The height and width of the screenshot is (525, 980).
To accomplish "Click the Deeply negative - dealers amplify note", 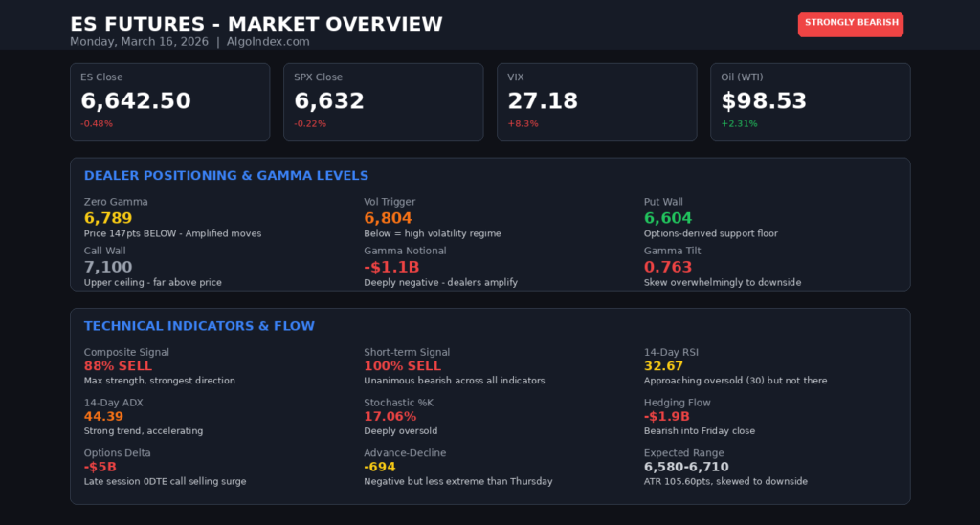I will [440, 282].
